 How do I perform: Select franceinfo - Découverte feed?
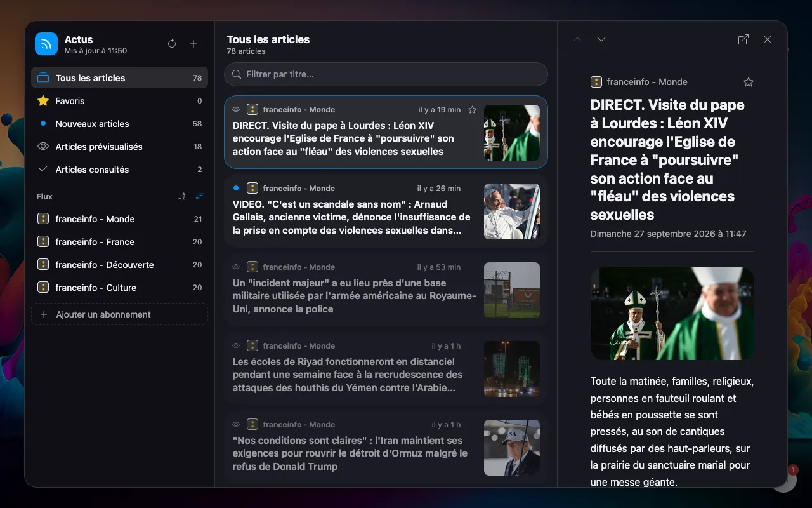(x=119, y=264)
